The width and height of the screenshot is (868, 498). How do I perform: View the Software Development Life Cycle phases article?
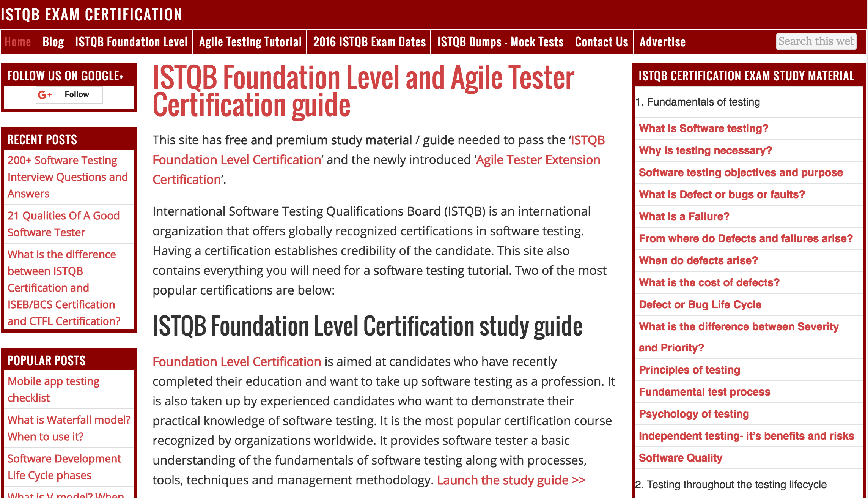64,467
